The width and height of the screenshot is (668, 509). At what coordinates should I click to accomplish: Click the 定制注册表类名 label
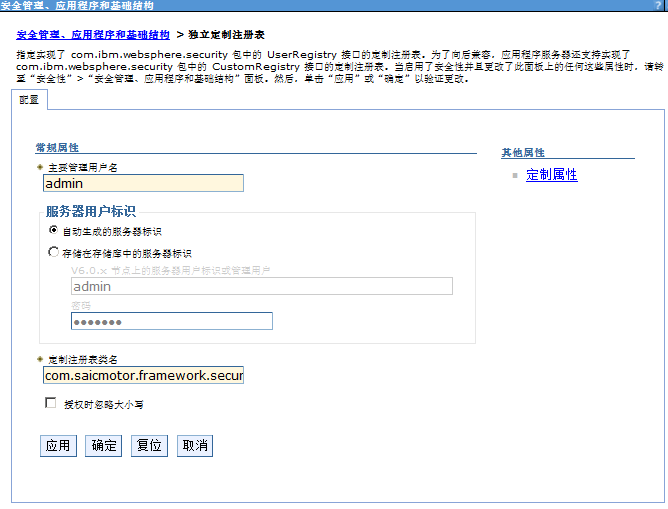pyautogui.click(x=83, y=360)
